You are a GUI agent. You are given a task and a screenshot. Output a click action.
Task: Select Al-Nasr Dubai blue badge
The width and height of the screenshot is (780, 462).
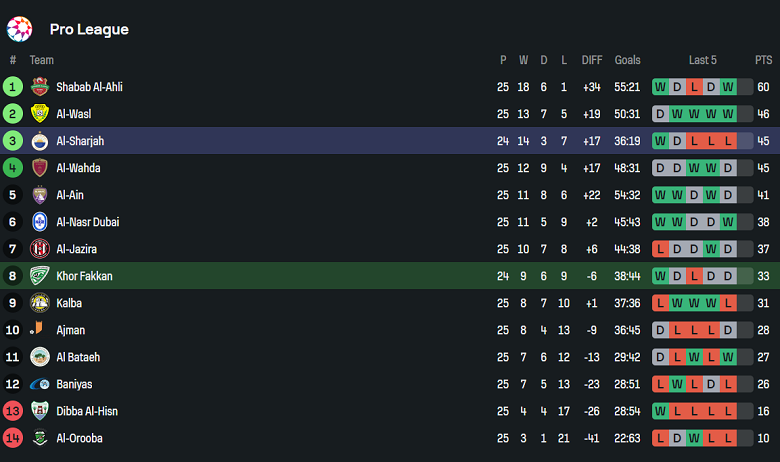[40, 222]
